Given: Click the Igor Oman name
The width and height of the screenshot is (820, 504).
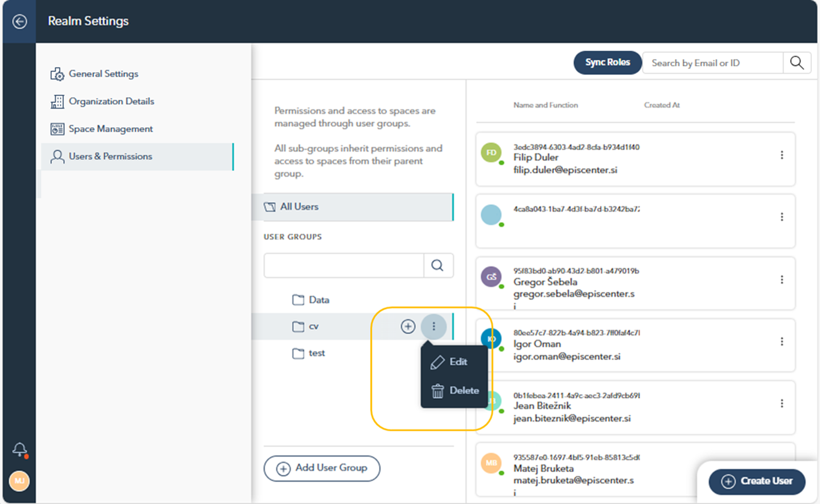Looking at the screenshot, I should (x=537, y=344).
